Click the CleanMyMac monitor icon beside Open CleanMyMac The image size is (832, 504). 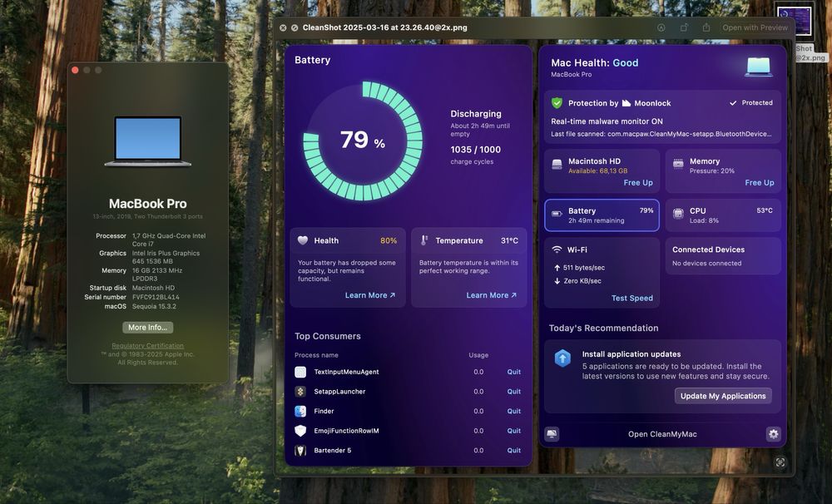pos(552,434)
